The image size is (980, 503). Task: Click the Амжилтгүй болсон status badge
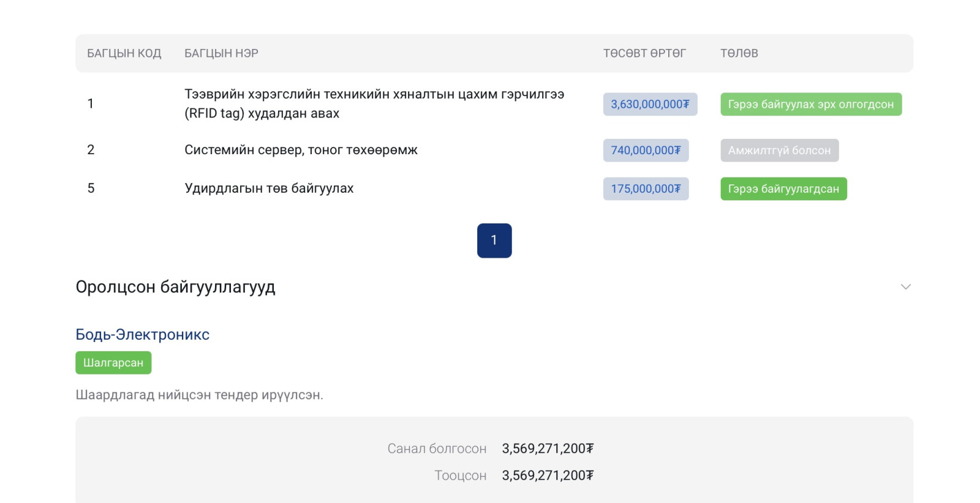point(779,151)
